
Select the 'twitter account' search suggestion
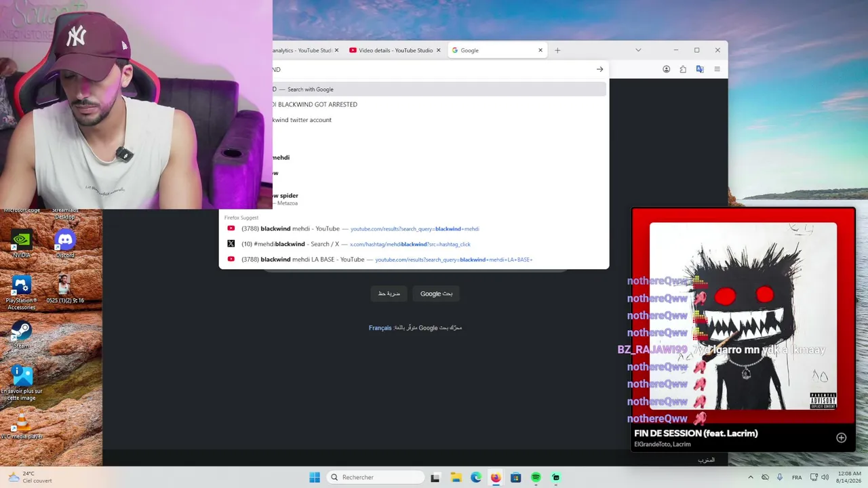439,120
